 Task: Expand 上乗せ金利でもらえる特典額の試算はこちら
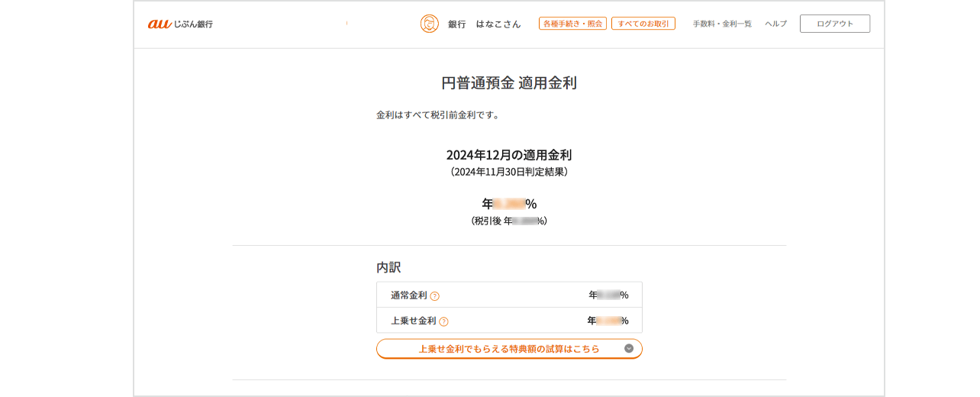pos(509,349)
